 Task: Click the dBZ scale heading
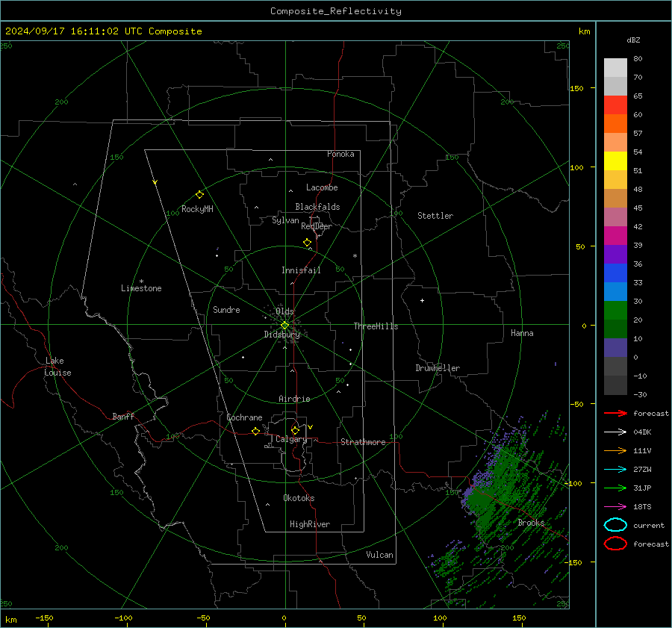(x=633, y=40)
